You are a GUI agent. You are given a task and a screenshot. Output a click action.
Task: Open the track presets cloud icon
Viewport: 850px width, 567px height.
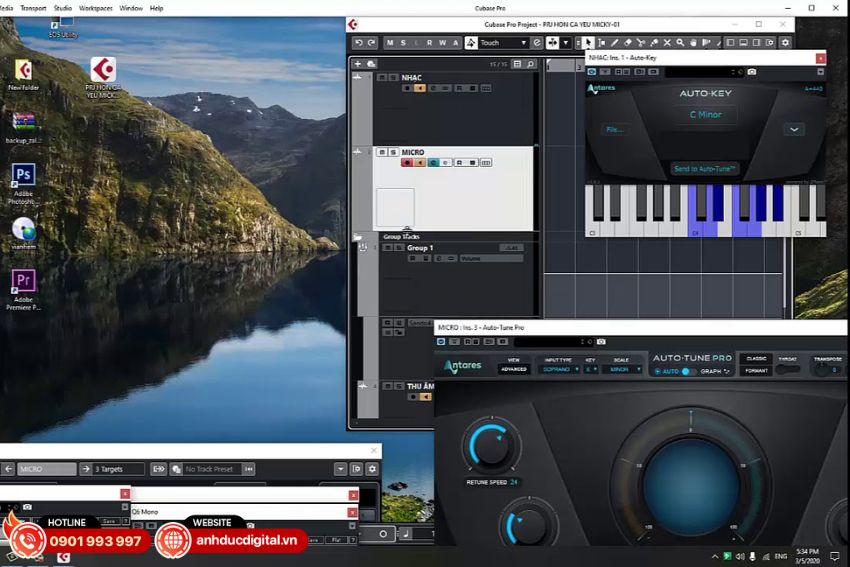(x=371, y=64)
